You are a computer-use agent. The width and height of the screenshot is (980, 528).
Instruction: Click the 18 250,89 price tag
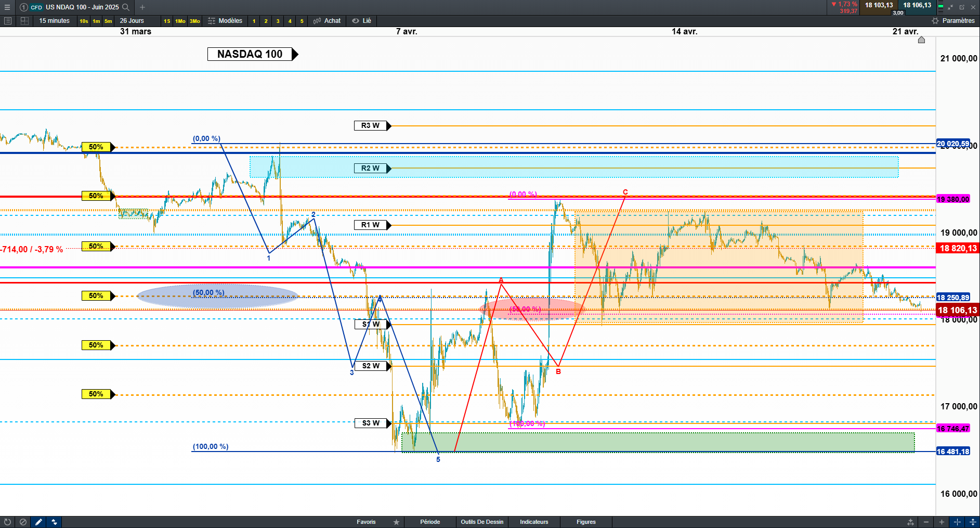coord(953,298)
